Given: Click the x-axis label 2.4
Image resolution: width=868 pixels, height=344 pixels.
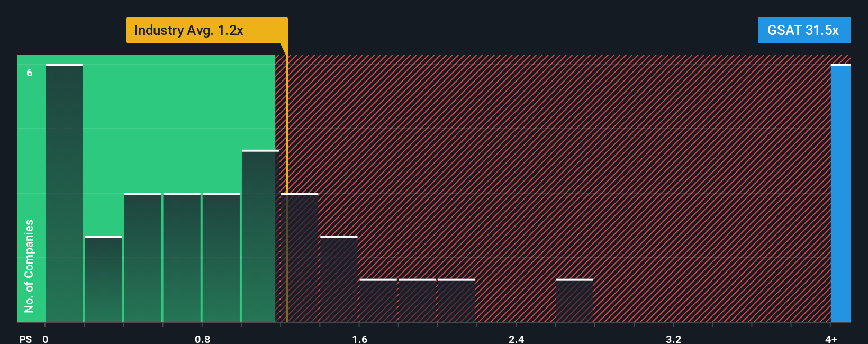Looking at the screenshot, I should tap(516, 339).
